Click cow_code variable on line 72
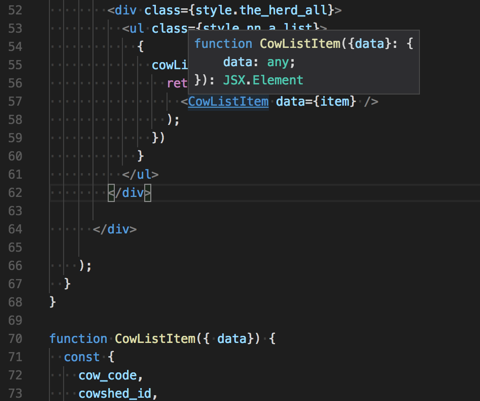Image resolution: width=480 pixels, height=401 pixels. pos(107,375)
